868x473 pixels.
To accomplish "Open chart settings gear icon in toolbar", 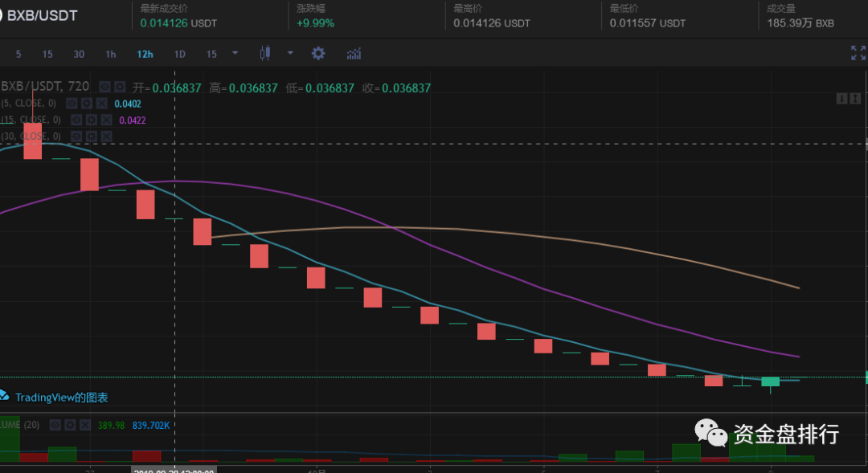I will coord(318,54).
